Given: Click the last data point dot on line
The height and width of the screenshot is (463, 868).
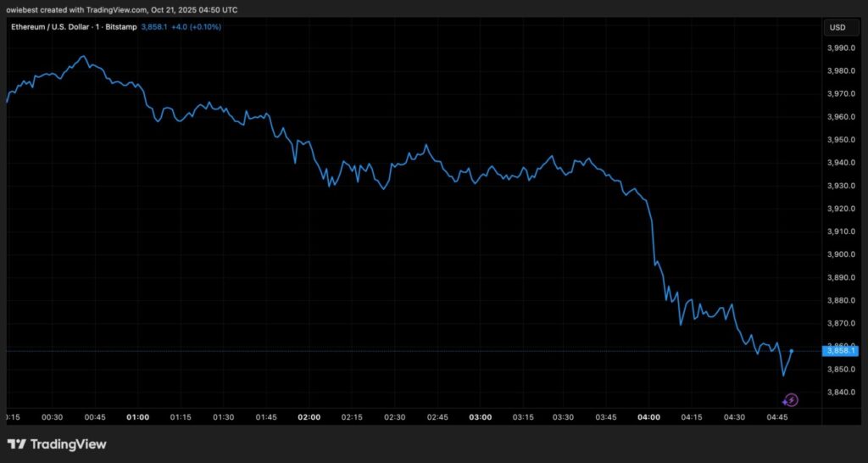Looking at the screenshot, I should click(792, 350).
